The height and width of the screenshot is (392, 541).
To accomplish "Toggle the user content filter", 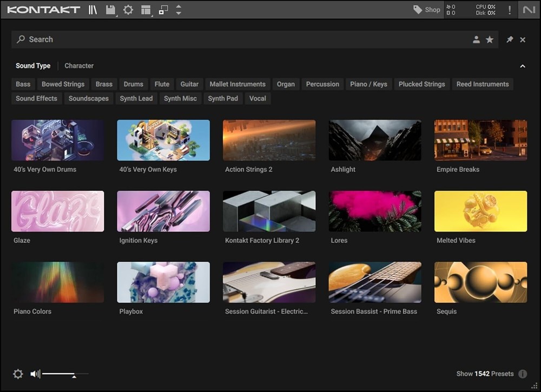I will 476,39.
